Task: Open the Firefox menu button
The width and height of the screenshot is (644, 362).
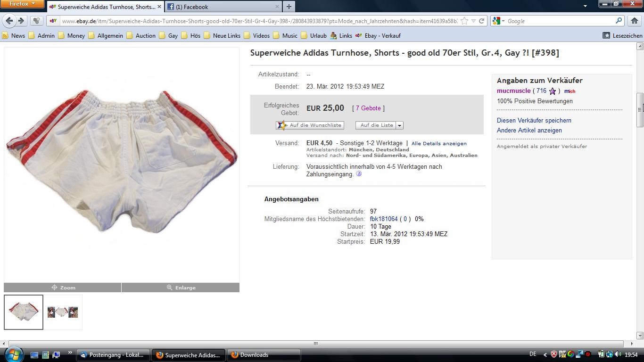Action: tap(22, 4)
